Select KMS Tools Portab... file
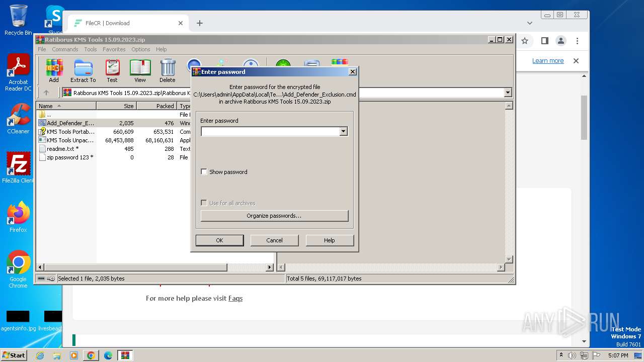Image resolution: width=644 pixels, height=362 pixels. click(114, 132)
